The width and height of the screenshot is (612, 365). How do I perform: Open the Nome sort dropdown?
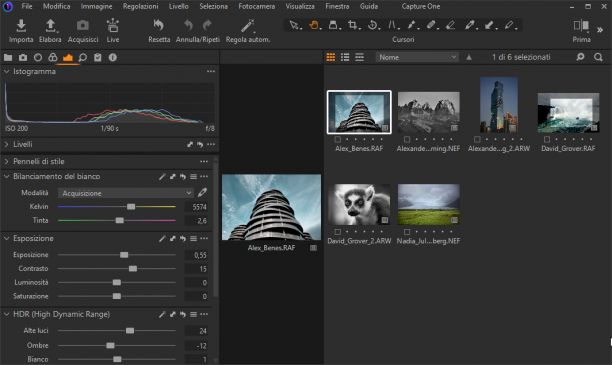click(417, 57)
